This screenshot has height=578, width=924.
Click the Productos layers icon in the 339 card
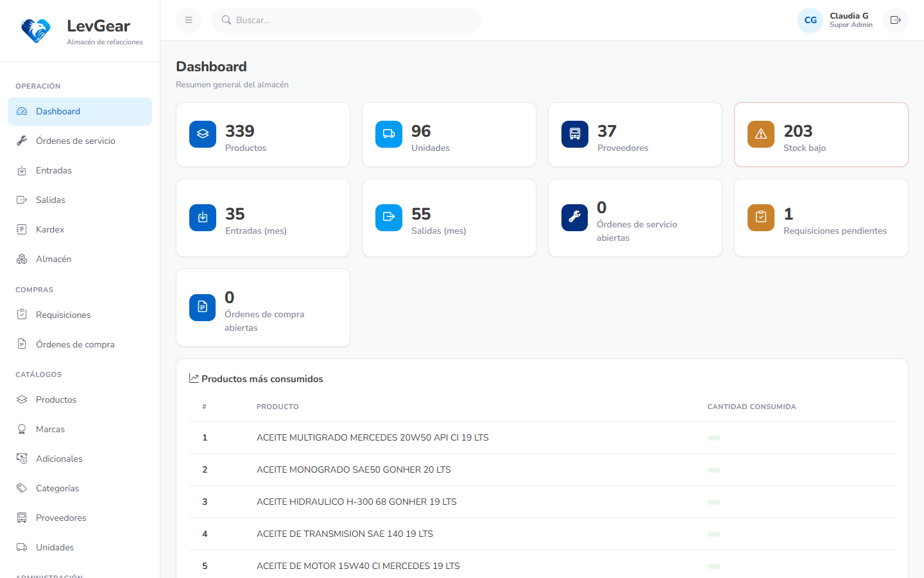click(x=203, y=134)
